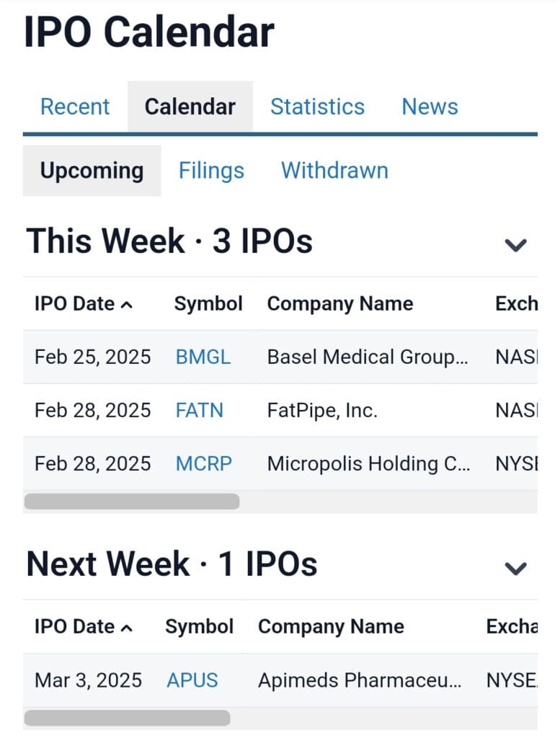Click Company Name header in Next Week table

(331, 626)
